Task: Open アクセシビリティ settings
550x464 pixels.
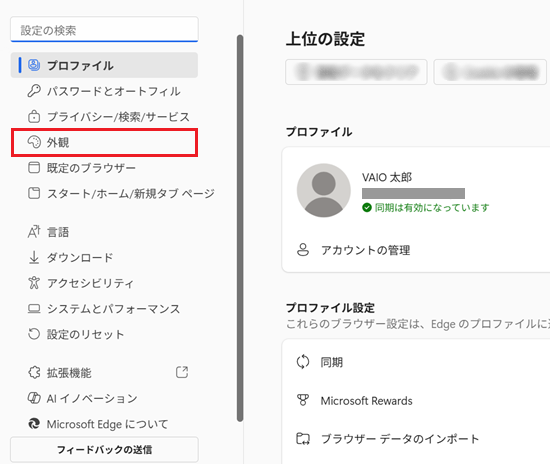Action: pyautogui.click(x=104, y=283)
